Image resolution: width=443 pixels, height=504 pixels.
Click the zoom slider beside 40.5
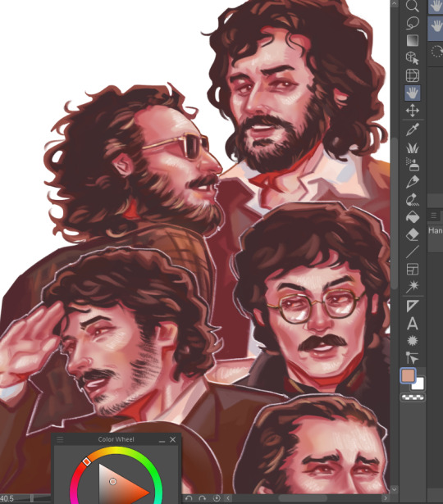coord(34,499)
